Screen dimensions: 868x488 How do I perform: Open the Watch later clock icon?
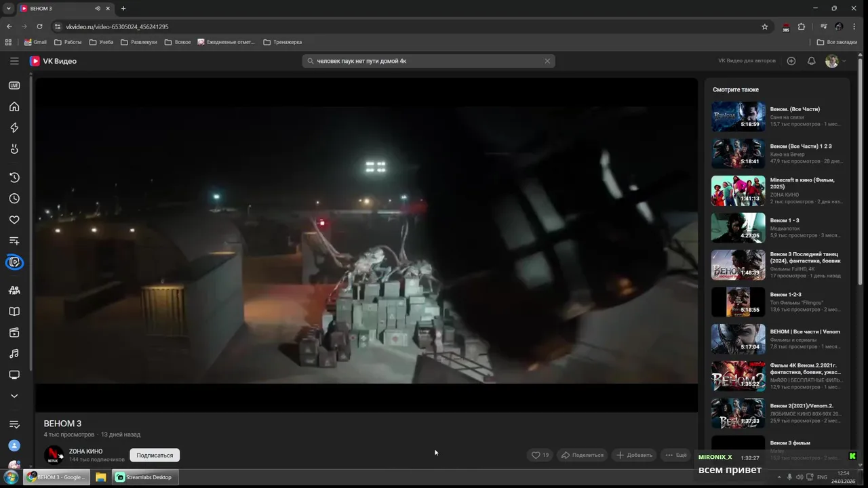(x=14, y=199)
